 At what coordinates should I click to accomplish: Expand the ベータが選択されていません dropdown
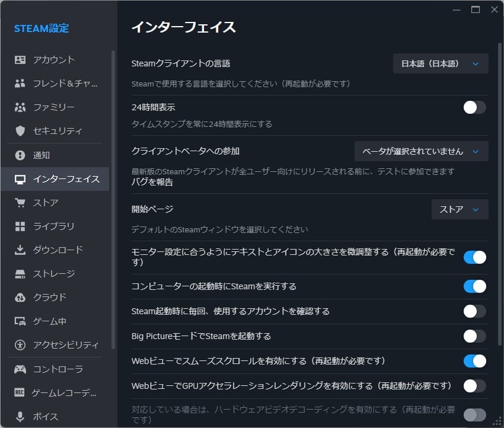[421, 151]
